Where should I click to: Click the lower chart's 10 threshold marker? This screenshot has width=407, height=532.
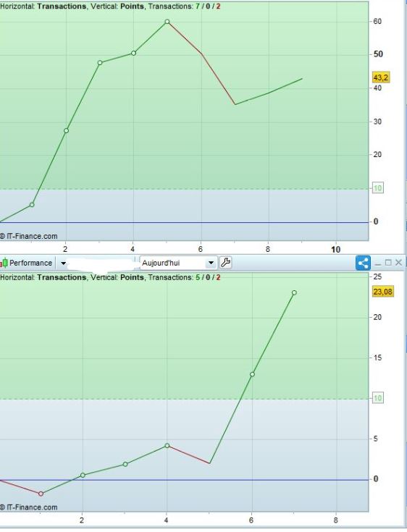(x=378, y=398)
